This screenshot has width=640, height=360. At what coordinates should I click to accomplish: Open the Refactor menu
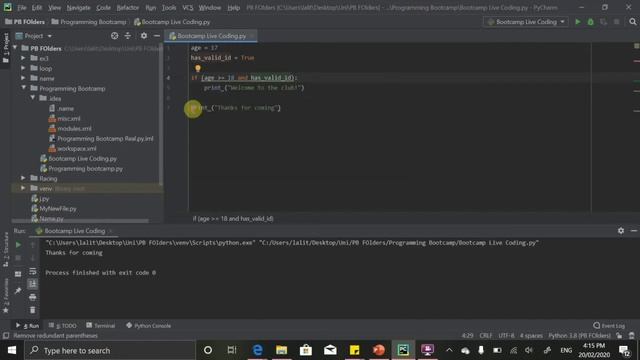128,7
